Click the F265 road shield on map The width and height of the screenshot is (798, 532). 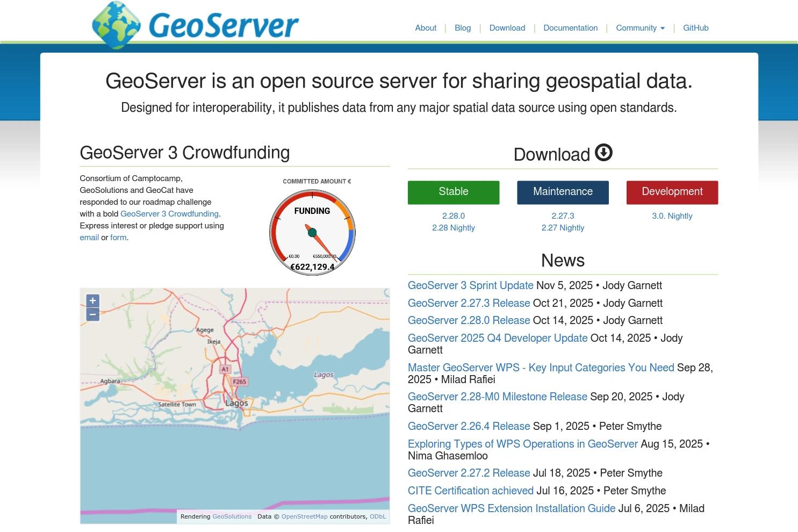coord(239,382)
